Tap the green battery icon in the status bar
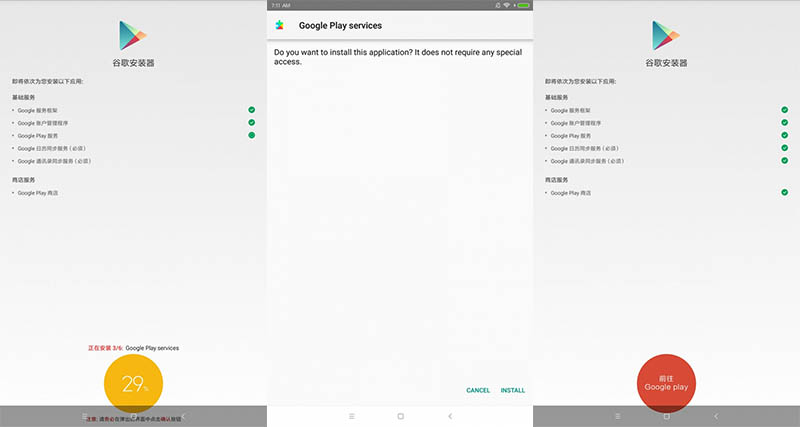 click(x=523, y=5)
